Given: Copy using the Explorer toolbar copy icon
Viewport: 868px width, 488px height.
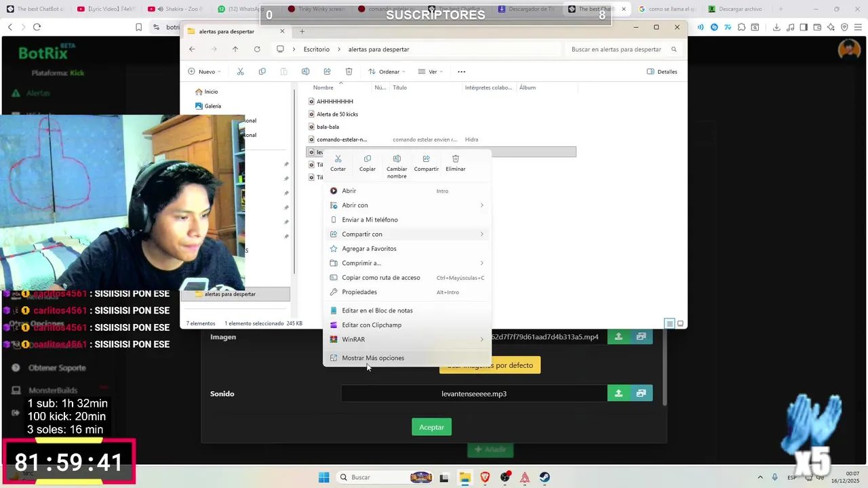Looking at the screenshot, I should pyautogui.click(x=262, y=71).
